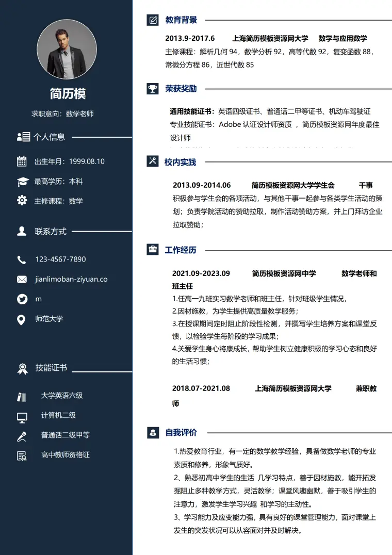The height and width of the screenshot is (555, 392).
Task: Click the address text 师范大学
Action: click(49, 319)
